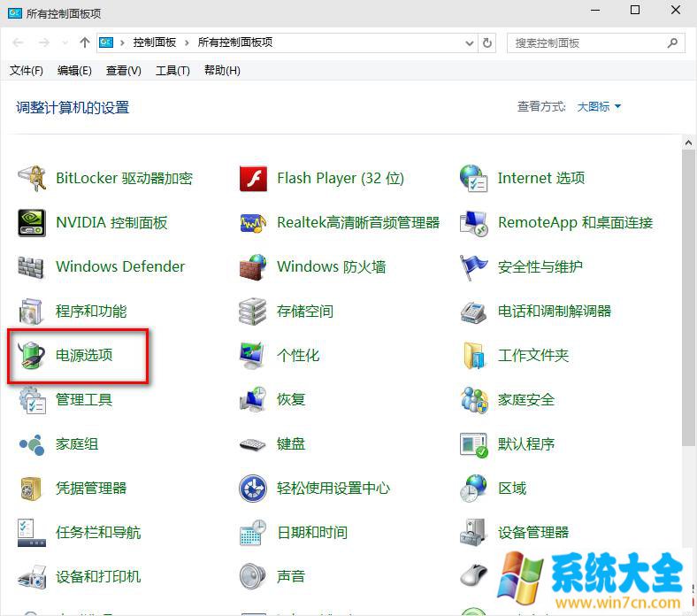Click the 控制面板 breadcrumb
The width and height of the screenshot is (697, 616).
point(154,42)
